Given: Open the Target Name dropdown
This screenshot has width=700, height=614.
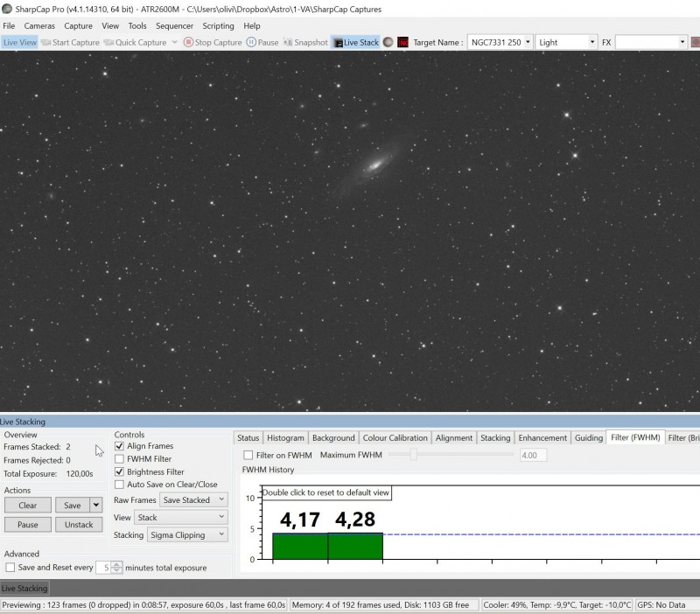Looking at the screenshot, I should tap(528, 42).
